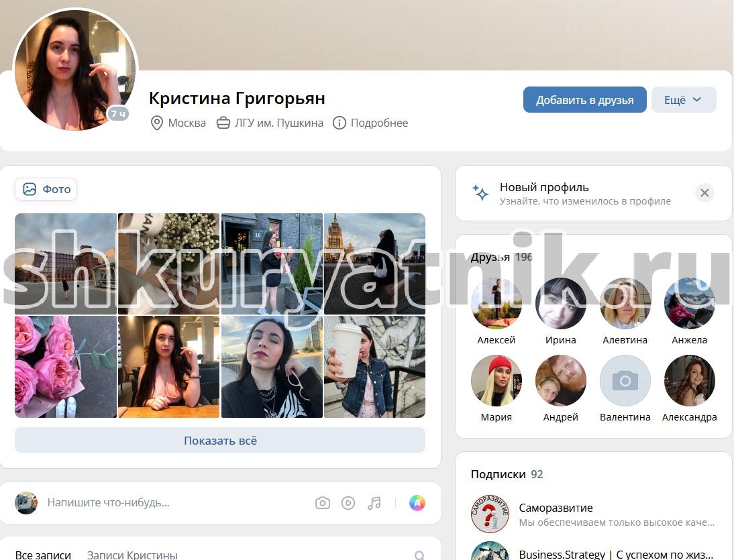This screenshot has height=560, width=734.
Task: Open the riverside selfie photo
Action: (272, 367)
